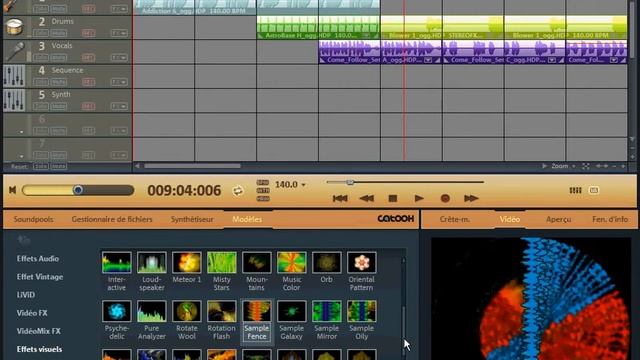Click the Synth track mixer icon
Screen dimensions: 640x360
coord(14,100)
